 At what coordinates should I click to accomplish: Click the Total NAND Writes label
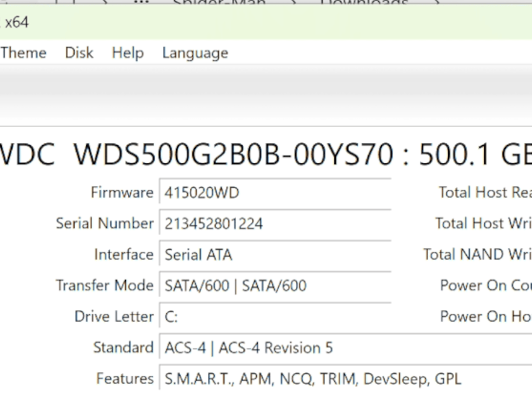click(477, 254)
